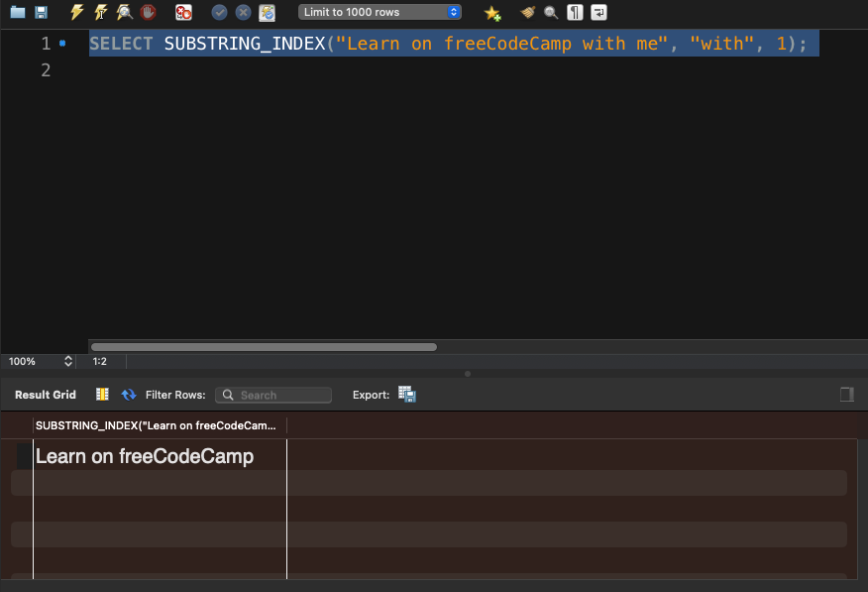Run Explain on the query (magnifier lightning icon)
868x592 pixels.
pyautogui.click(x=124, y=13)
